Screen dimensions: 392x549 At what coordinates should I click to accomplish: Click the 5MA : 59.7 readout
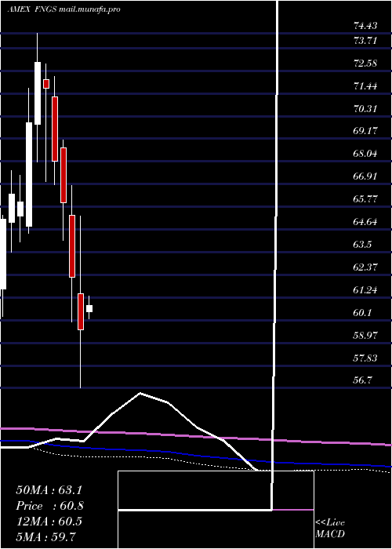(45, 536)
